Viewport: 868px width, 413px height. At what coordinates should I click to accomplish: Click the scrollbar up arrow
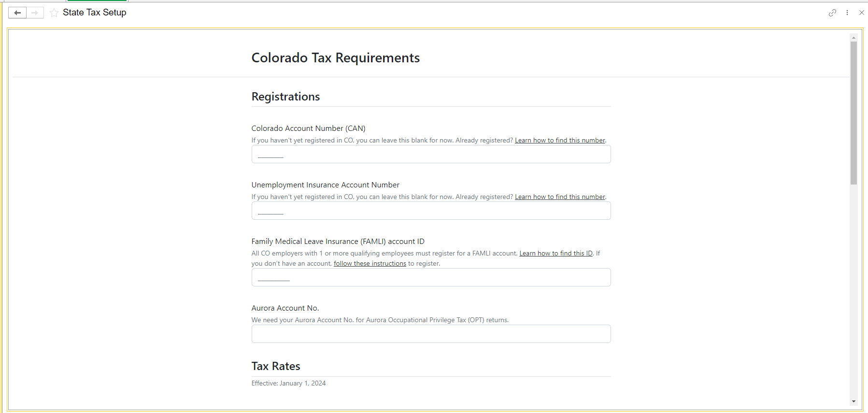854,37
